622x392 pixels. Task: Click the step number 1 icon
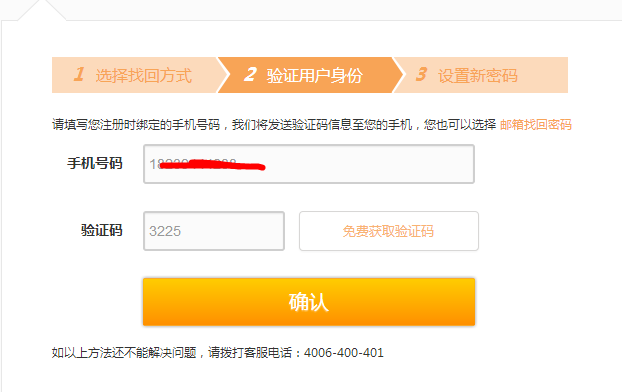[79, 74]
